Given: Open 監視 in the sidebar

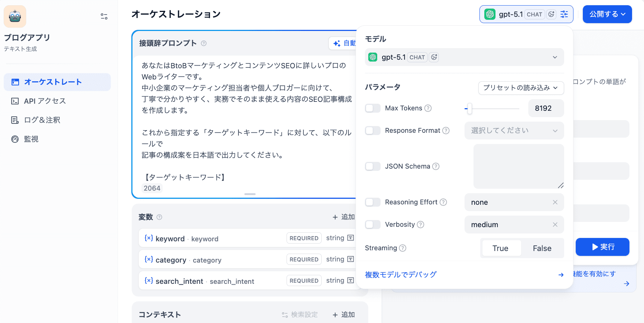Looking at the screenshot, I should [x=57, y=139].
